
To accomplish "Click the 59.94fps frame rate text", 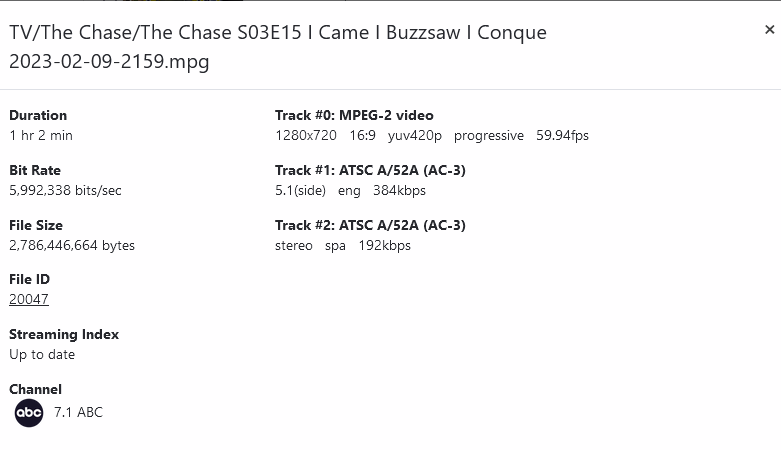I will tap(562, 135).
